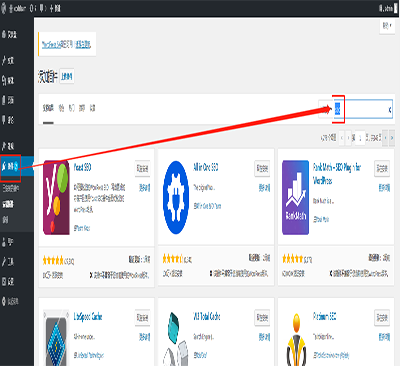Select the Search Results tab
Viewport: 400px width, 366px height.
pos(48,108)
